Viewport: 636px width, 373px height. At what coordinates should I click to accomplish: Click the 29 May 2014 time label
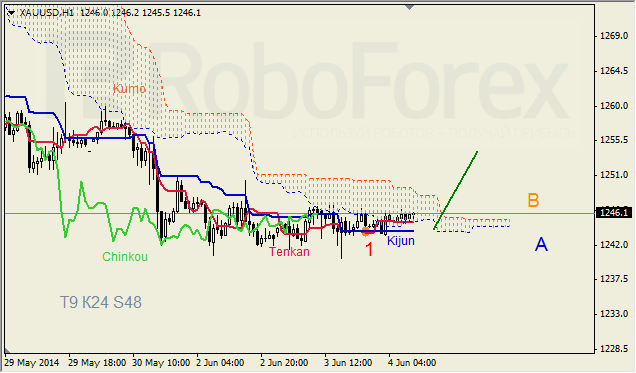pyautogui.click(x=32, y=362)
